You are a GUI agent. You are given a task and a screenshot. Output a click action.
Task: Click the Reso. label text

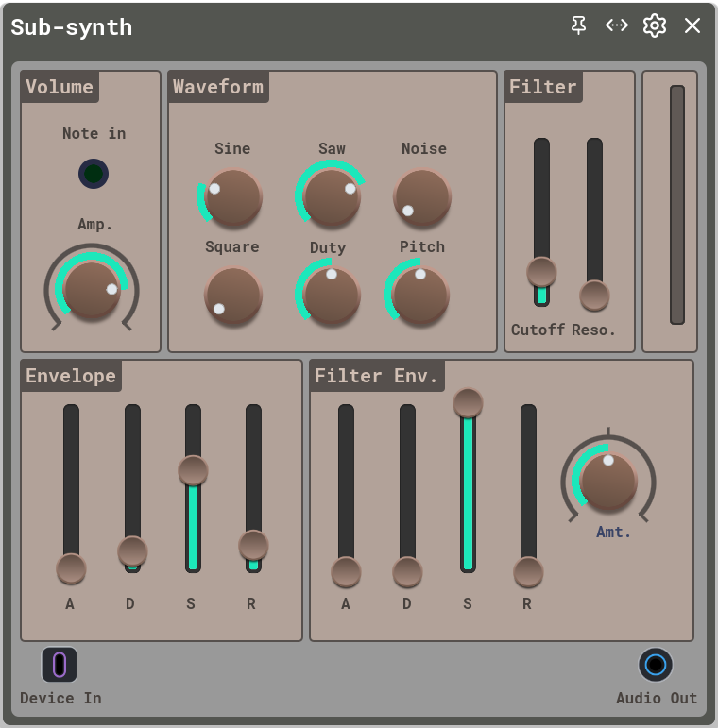[593, 330]
